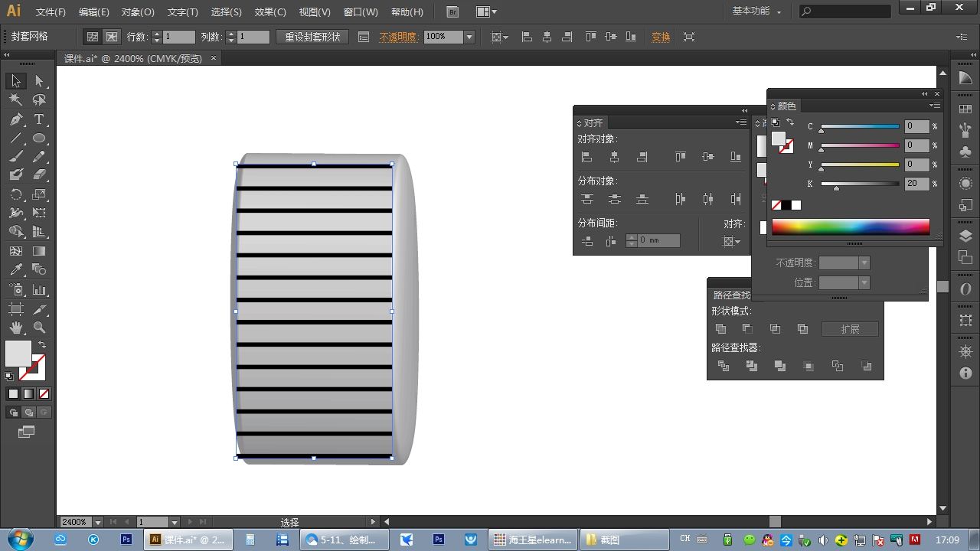
Task: Open the zoom level 2400% dropdown
Action: pos(98,522)
